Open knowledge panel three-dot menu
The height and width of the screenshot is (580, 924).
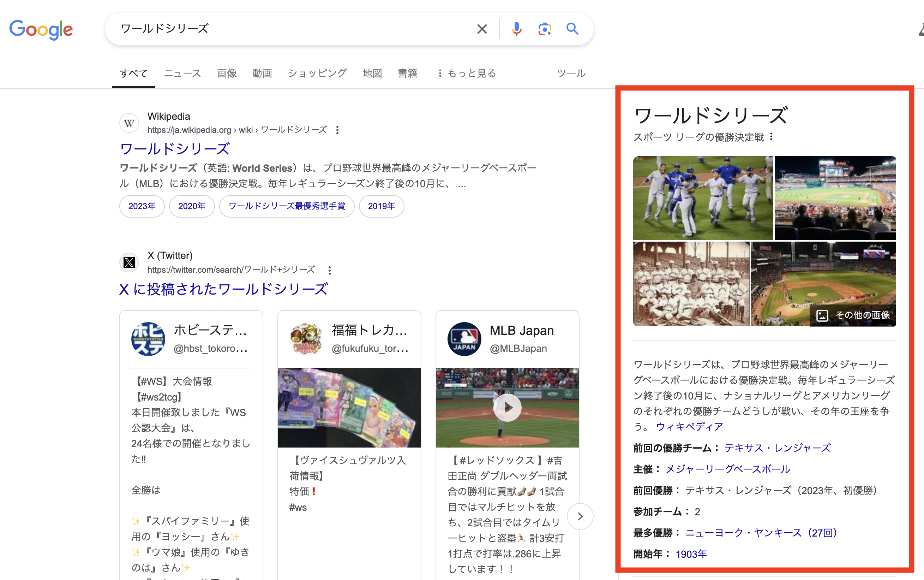(771, 137)
